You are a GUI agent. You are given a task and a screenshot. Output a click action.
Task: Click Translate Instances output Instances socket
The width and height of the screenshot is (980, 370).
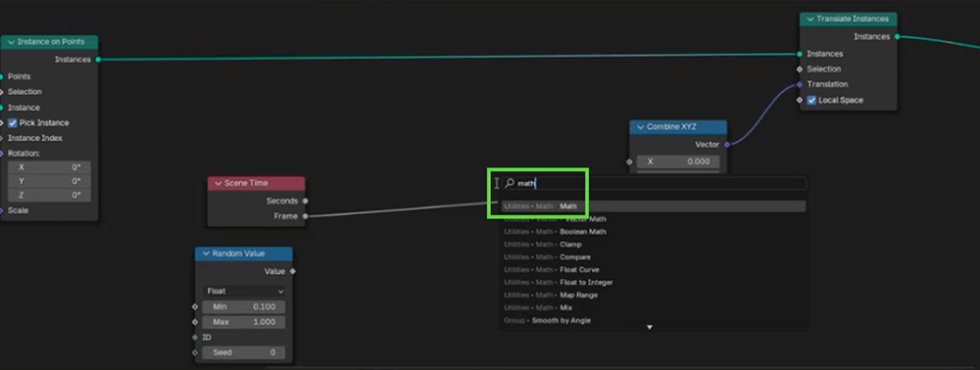[897, 37]
